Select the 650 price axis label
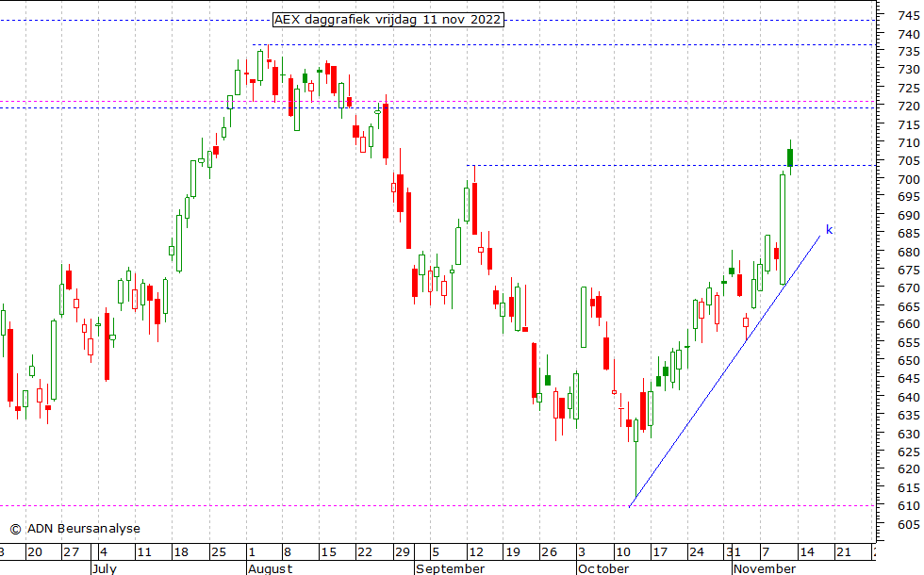The width and height of the screenshot is (924, 575). pos(908,360)
